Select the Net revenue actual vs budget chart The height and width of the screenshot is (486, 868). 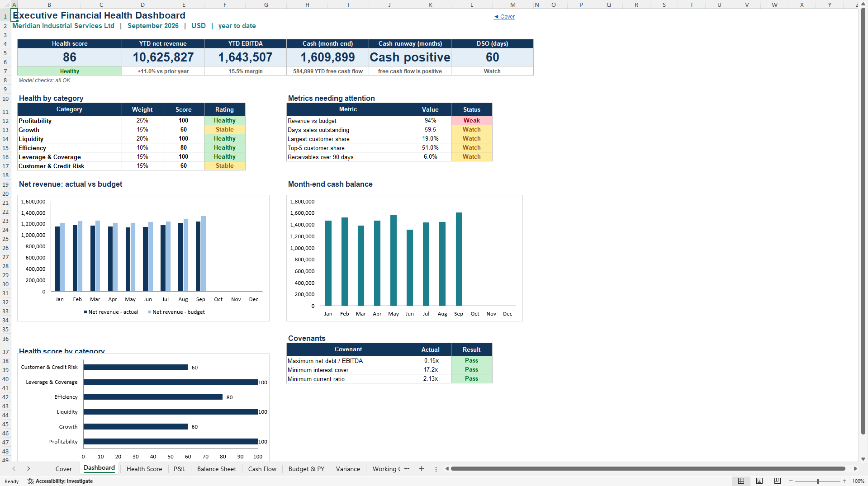[x=143, y=258]
